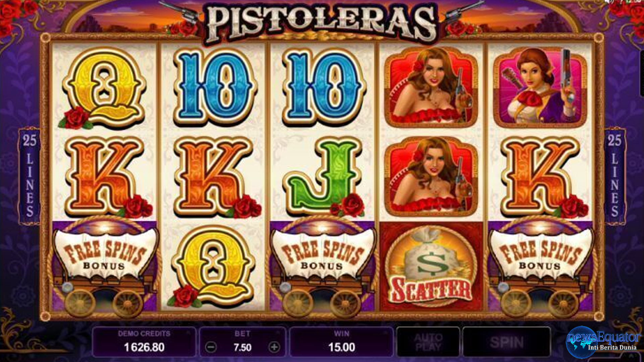Click the SPIN button
Viewport: 644px width, 362px height.
click(506, 342)
